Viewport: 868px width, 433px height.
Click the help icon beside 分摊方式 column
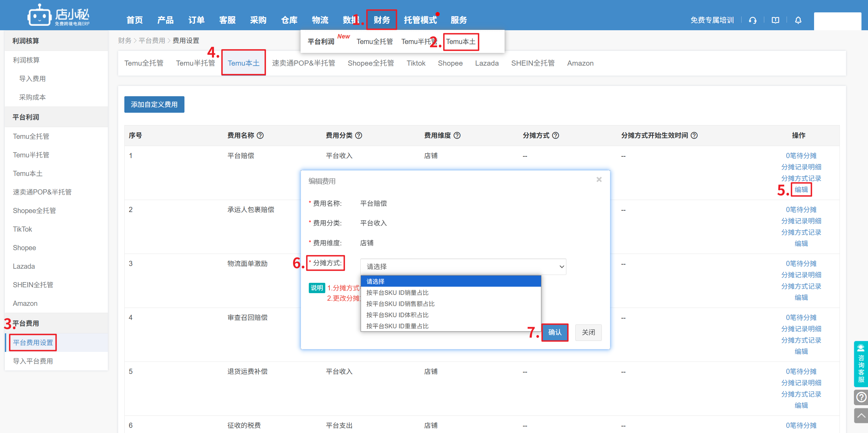(x=556, y=135)
